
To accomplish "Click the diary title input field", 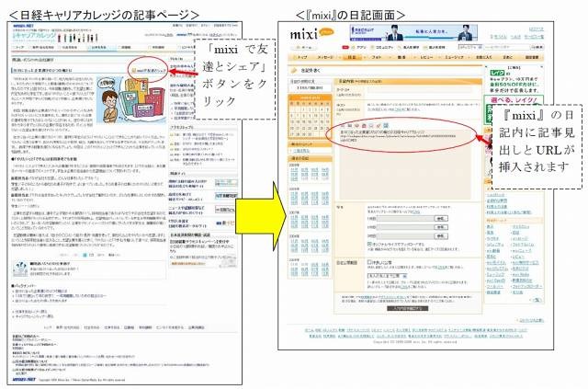I will 419,90.
